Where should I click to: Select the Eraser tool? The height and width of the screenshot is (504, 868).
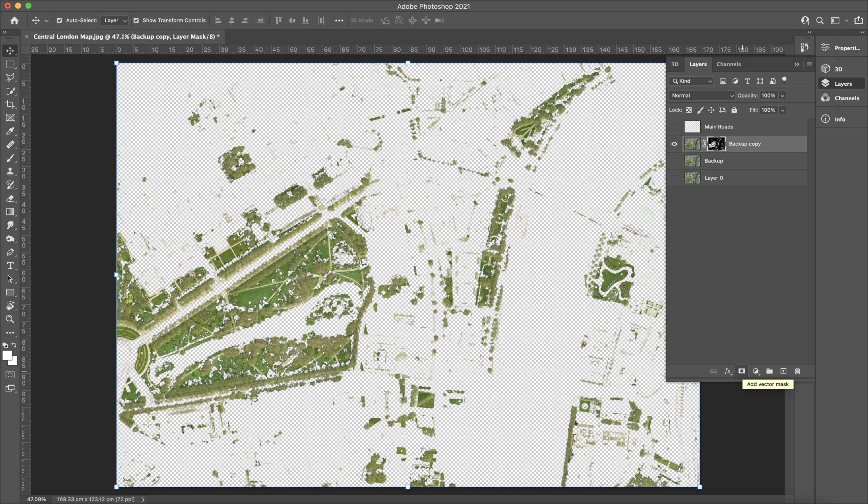tap(10, 199)
